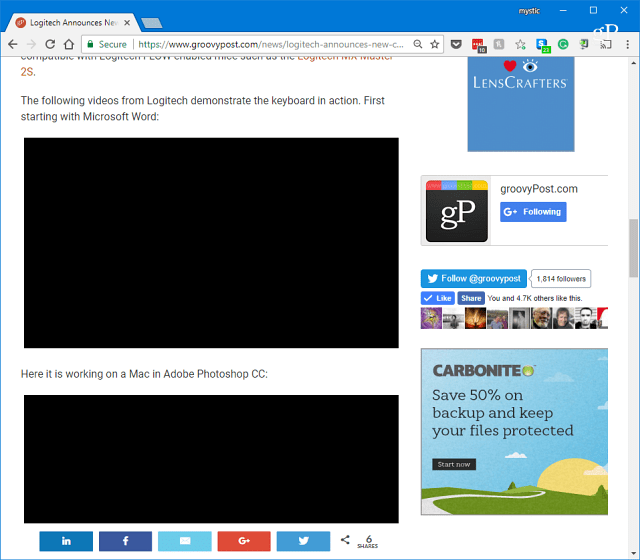This screenshot has height=560, width=640.
Task: Select the Logitech Announces tab
Action: point(73,23)
